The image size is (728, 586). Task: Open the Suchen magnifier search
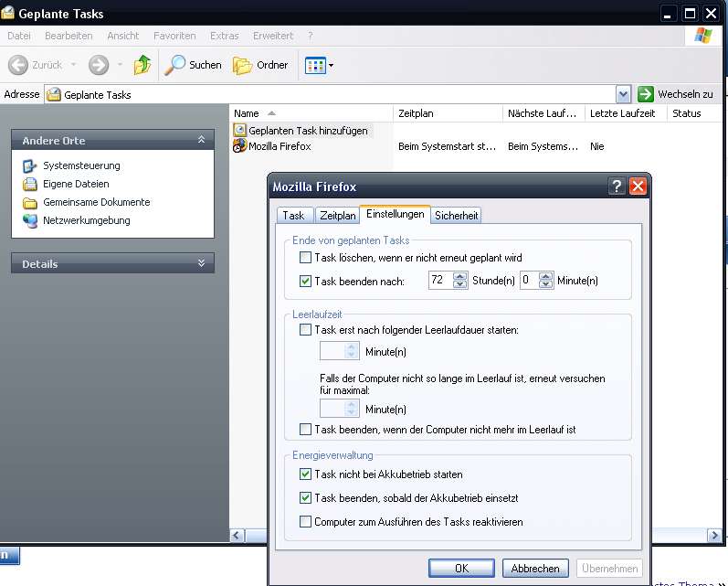(x=194, y=65)
